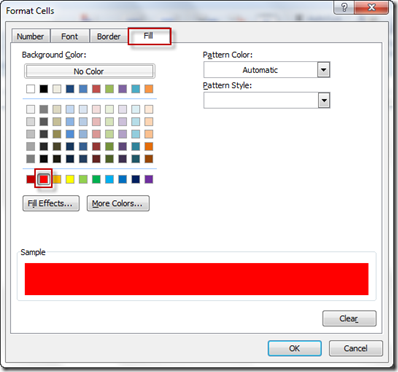Select the red standard color swatch
The image size is (398, 372).
(44, 179)
